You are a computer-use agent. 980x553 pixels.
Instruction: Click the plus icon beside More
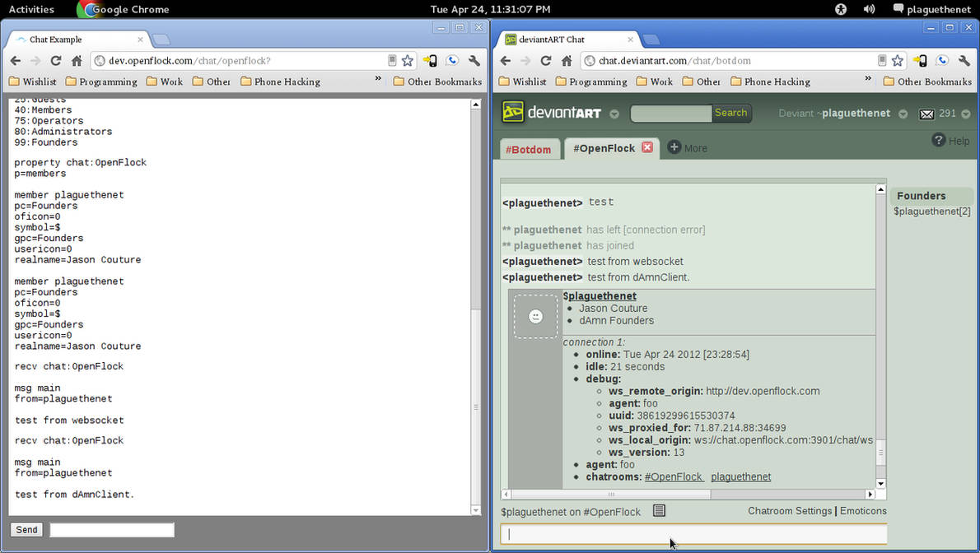(x=675, y=148)
